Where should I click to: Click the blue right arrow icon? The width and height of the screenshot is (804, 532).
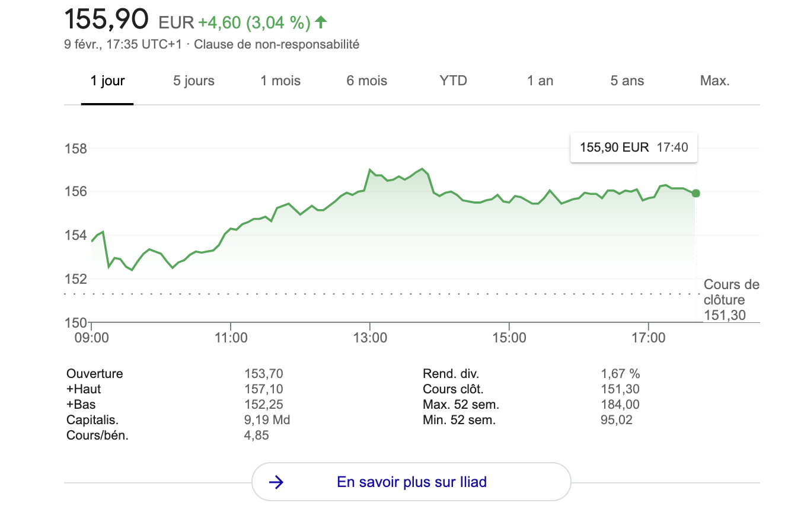pyautogui.click(x=276, y=482)
